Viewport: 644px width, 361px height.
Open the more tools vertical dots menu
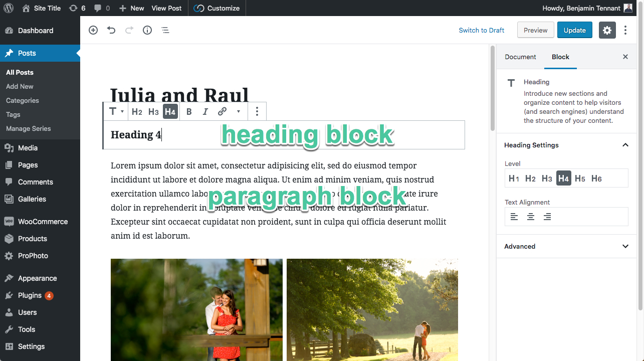(x=625, y=30)
